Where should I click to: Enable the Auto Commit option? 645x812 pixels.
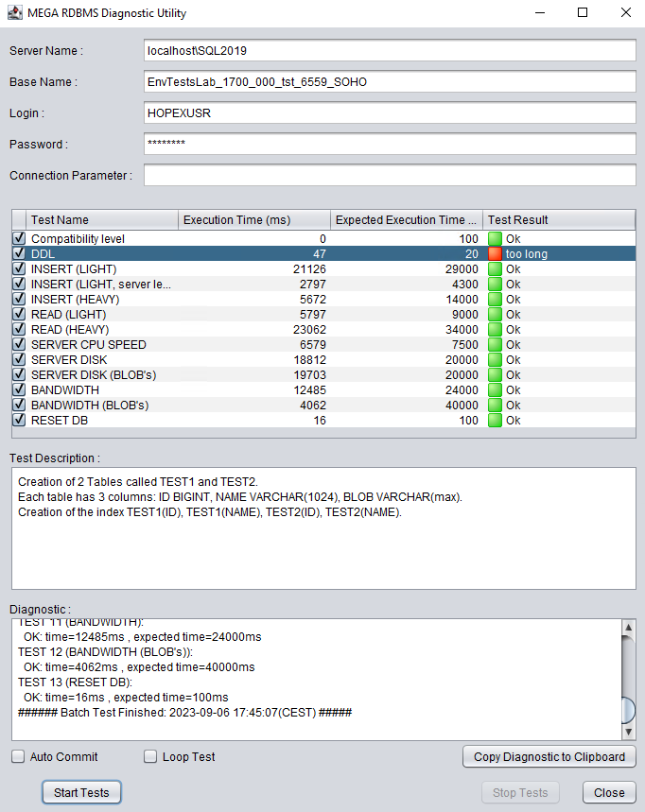coord(18,756)
